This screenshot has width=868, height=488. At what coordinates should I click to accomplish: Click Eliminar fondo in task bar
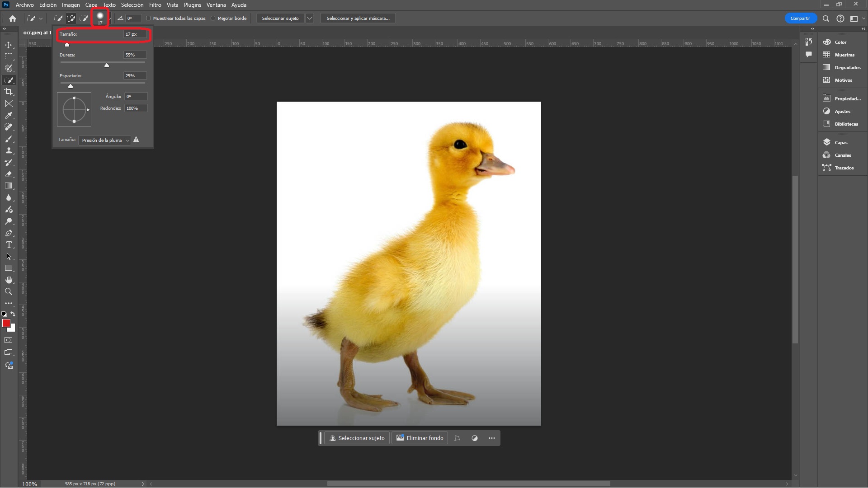pos(420,438)
